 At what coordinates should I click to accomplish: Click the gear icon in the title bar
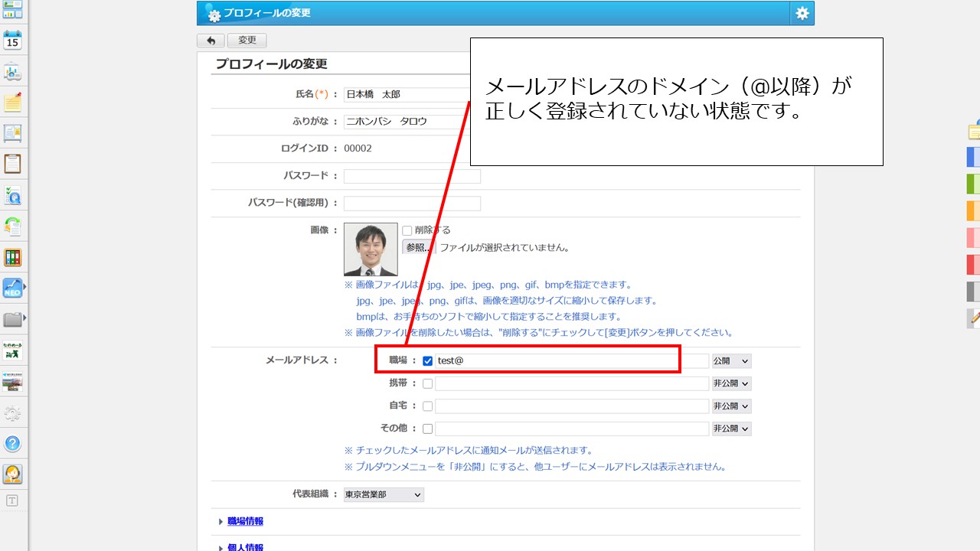801,13
